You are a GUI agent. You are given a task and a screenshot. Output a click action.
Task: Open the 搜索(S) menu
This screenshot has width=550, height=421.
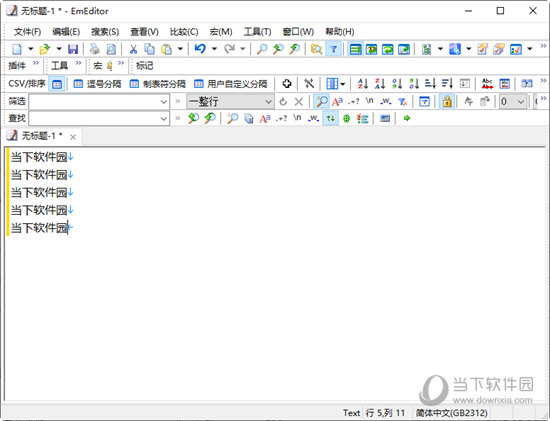pyautogui.click(x=105, y=32)
